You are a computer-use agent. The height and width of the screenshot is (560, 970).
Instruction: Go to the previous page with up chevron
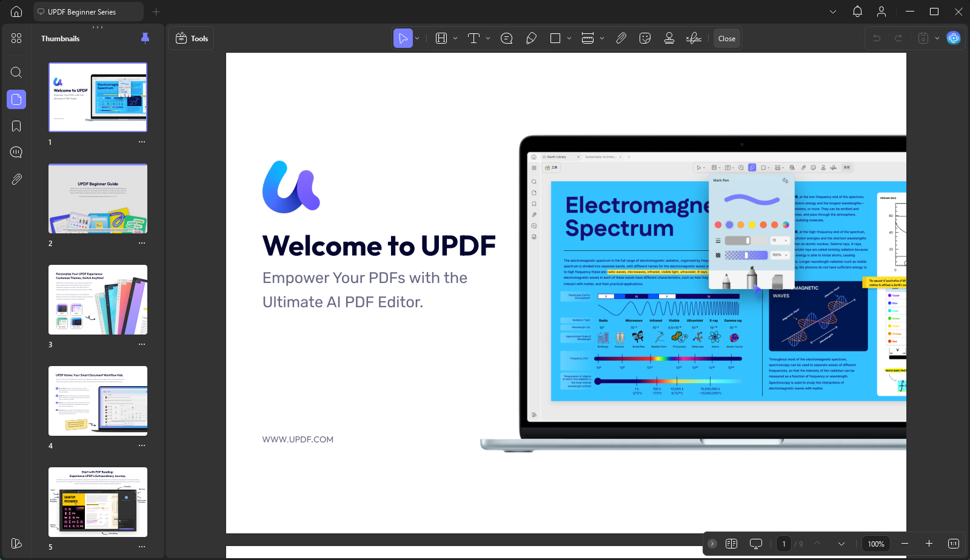(817, 544)
